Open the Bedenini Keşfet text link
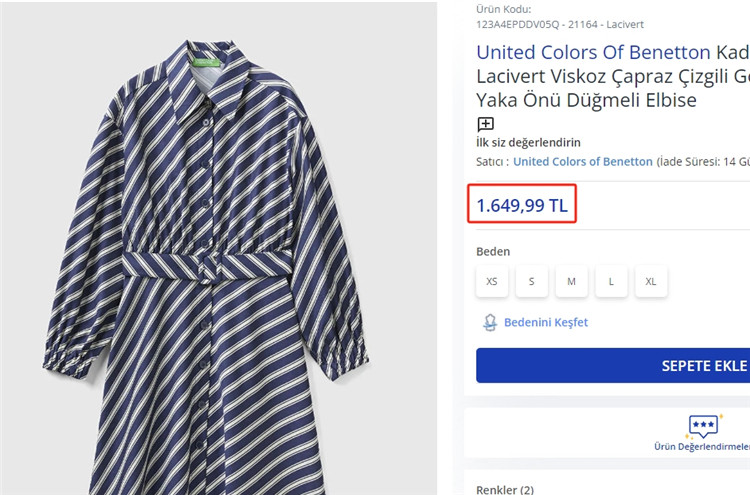Screen dimensions: 750x495 tap(545, 322)
